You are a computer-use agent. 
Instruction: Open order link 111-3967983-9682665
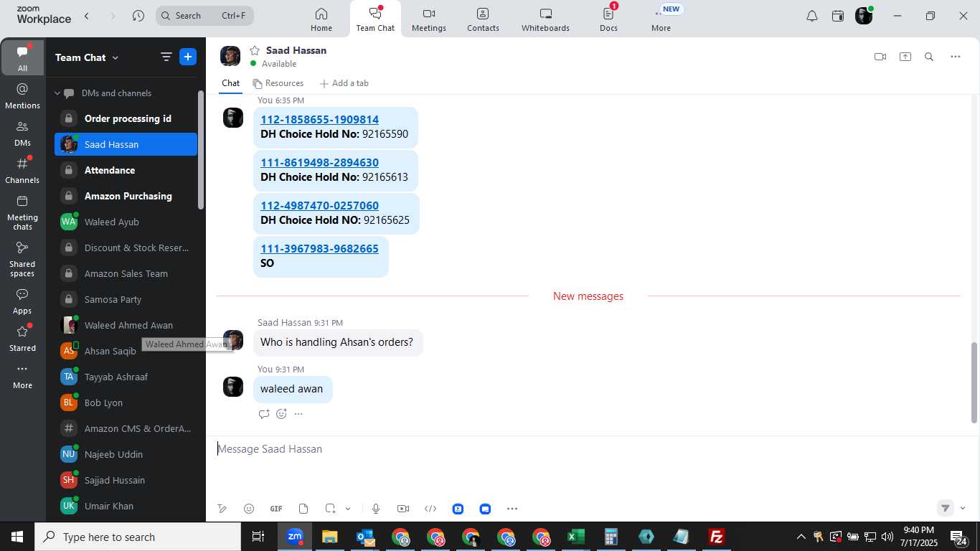pos(319,249)
